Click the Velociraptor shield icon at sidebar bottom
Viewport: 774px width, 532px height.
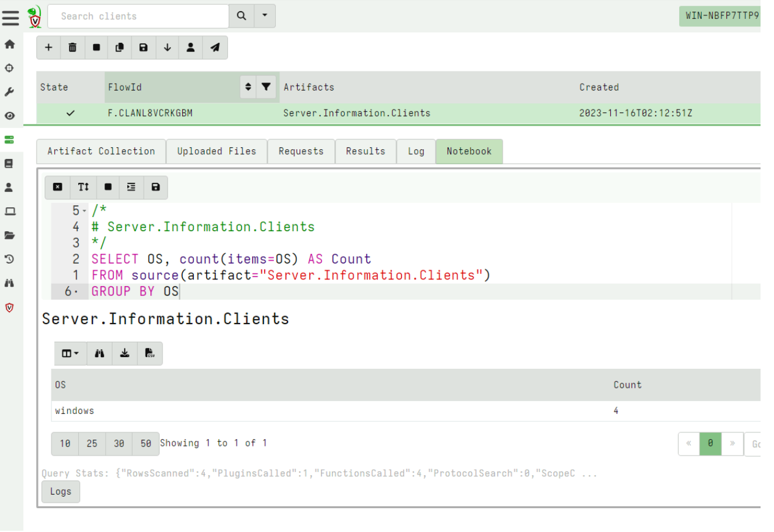click(9, 308)
